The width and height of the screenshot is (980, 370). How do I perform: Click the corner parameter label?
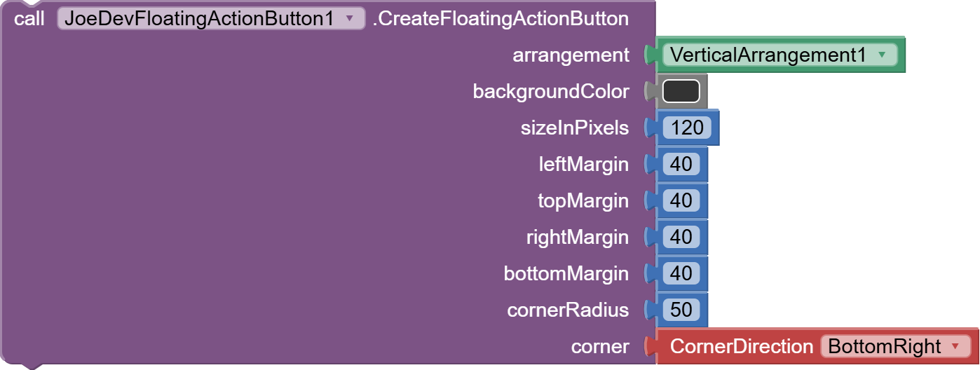point(600,346)
